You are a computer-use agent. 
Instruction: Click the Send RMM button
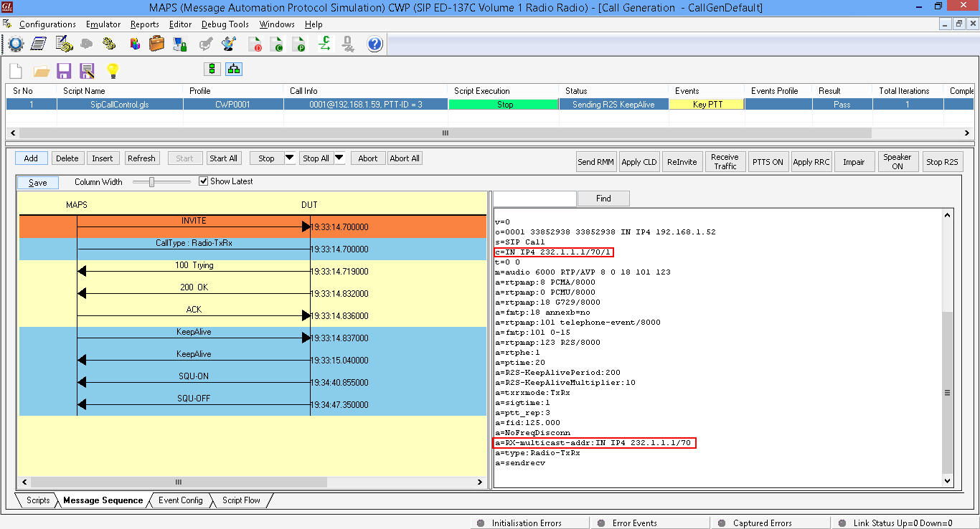point(596,162)
